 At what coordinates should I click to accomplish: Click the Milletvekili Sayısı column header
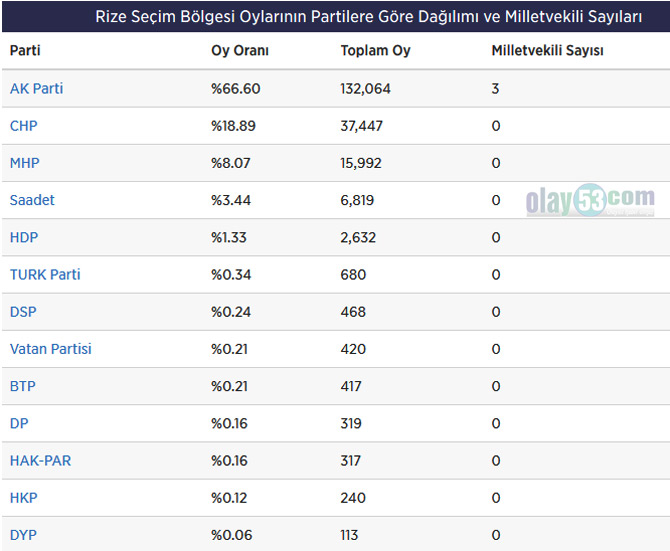pos(547,51)
